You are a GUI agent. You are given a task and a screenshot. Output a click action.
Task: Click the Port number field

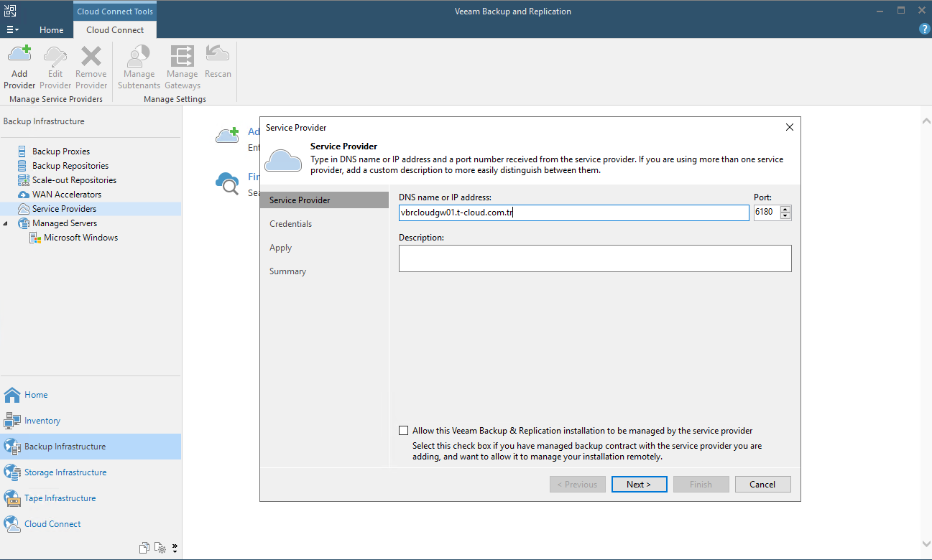767,213
